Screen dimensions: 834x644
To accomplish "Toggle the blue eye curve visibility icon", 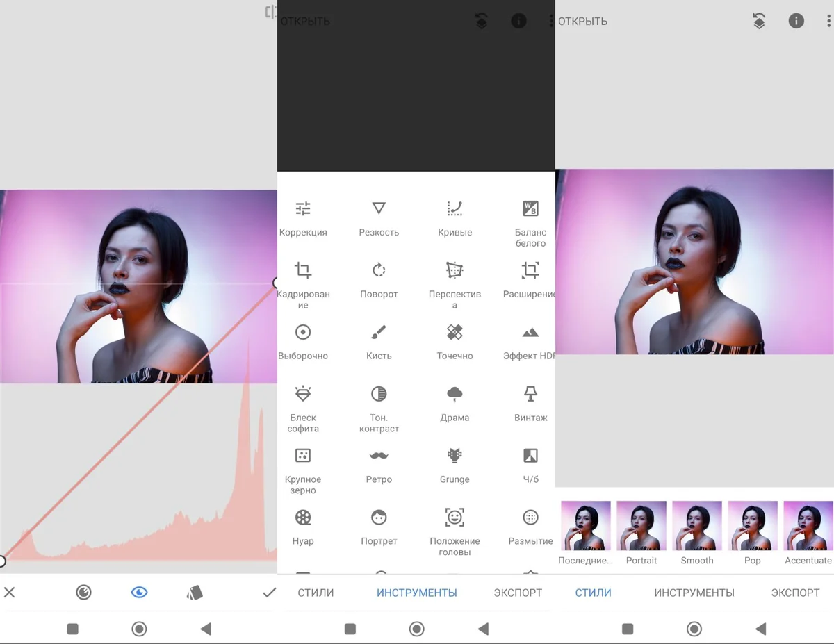I will pyautogui.click(x=139, y=593).
